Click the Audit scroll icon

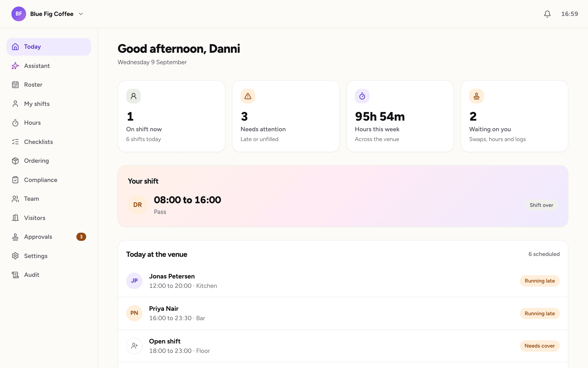point(15,275)
